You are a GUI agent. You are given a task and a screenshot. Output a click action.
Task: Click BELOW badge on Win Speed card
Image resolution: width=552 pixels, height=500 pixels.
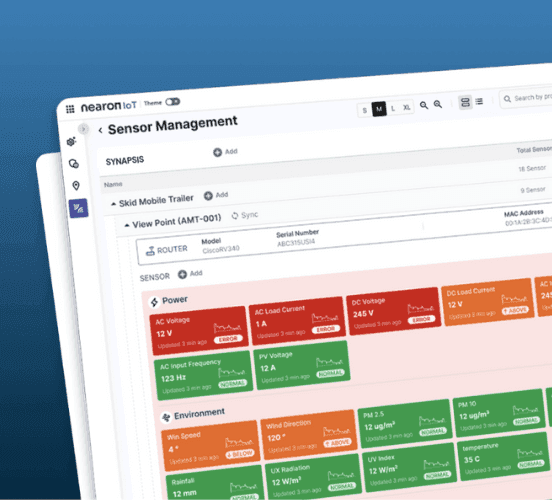point(240,454)
